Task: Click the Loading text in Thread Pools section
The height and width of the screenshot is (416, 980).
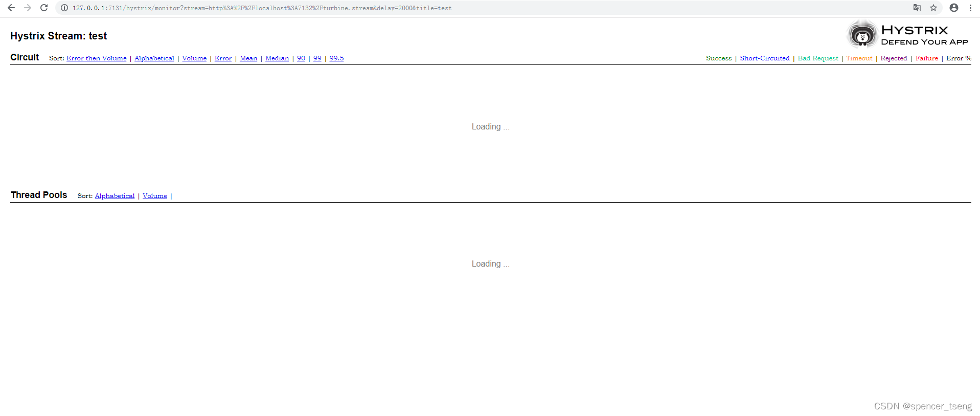Action: pyautogui.click(x=490, y=264)
